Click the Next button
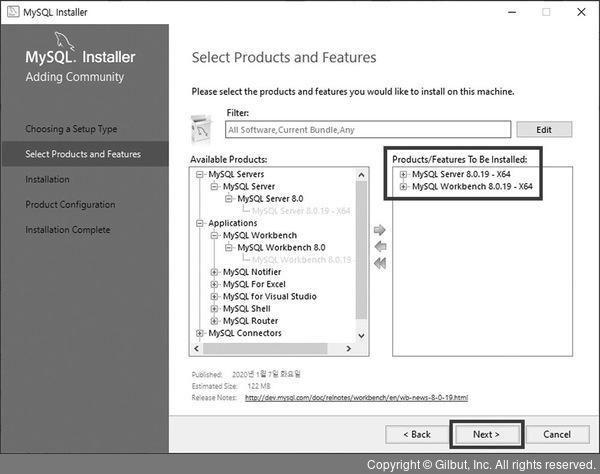This screenshot has height=474, width=600. [486, 435]
